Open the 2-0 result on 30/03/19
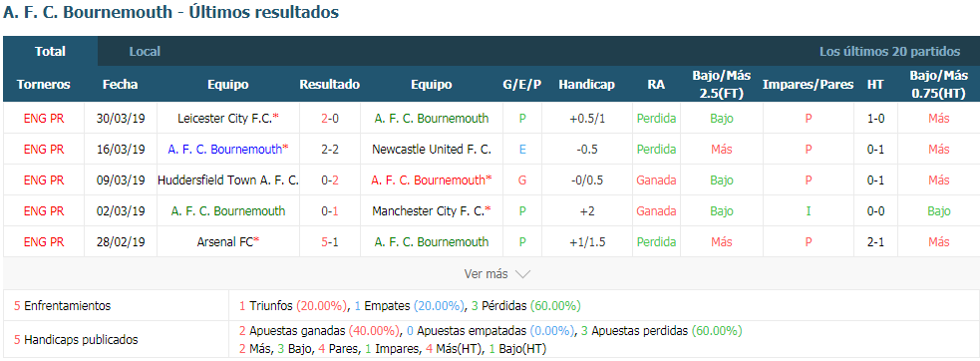Image resolution: width=980 pixels, height=361 pixels. tap(330, 119)
